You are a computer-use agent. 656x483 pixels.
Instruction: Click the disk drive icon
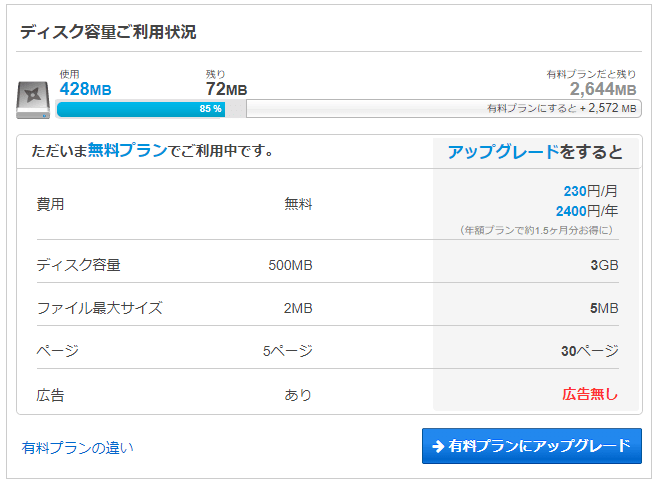(x=35, y=97)
